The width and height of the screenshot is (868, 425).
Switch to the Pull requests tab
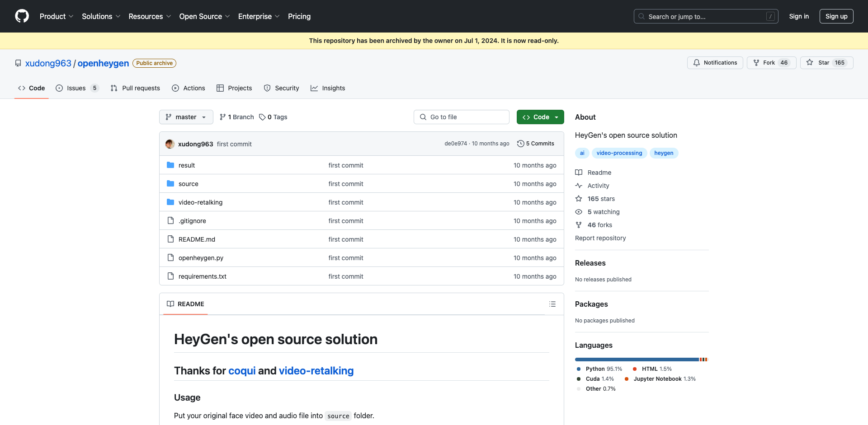tap(135, 88)
